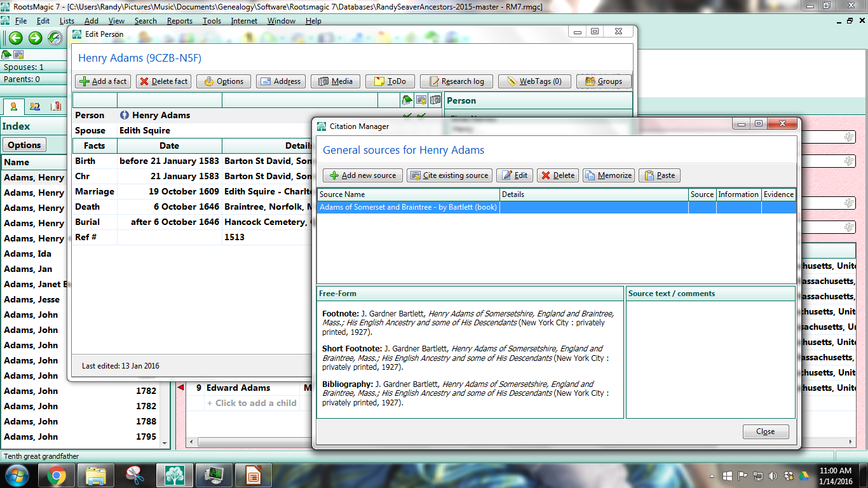Viewport: 868px width, 488px height.
Task: Open the Internet menu
Action: (244, 21)
